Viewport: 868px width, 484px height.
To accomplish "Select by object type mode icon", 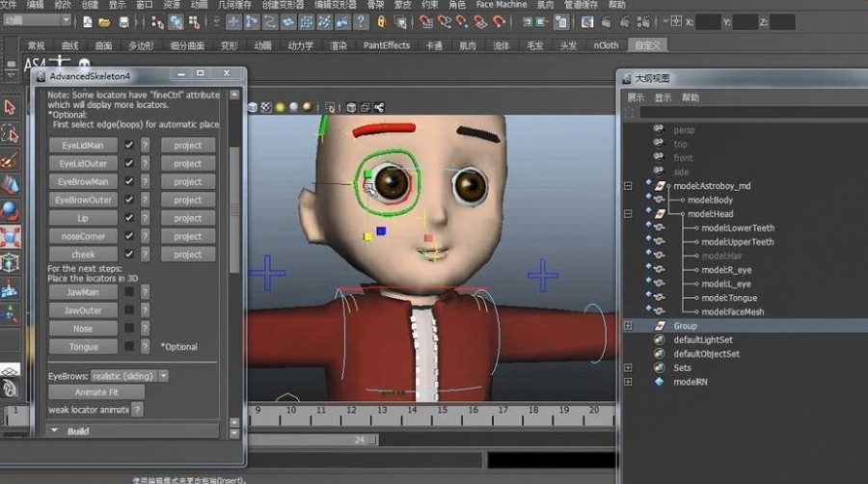I will pos(176,22).
